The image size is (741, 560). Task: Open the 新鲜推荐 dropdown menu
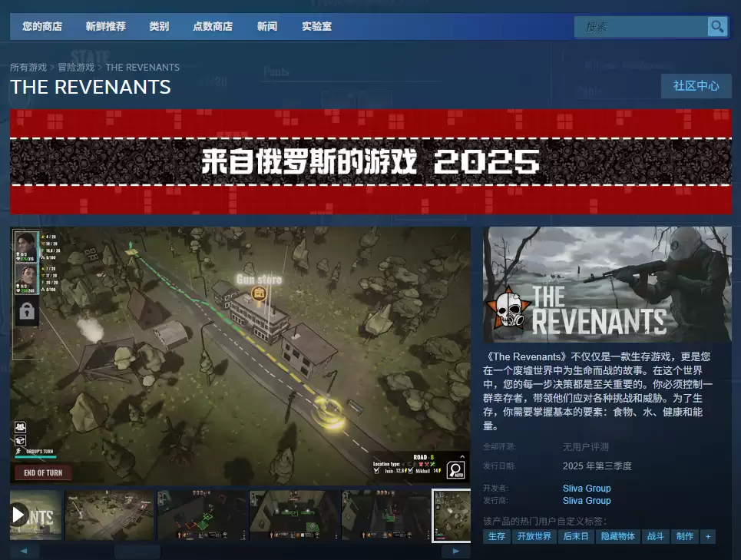pyautogui.click(x=106, y=26)
